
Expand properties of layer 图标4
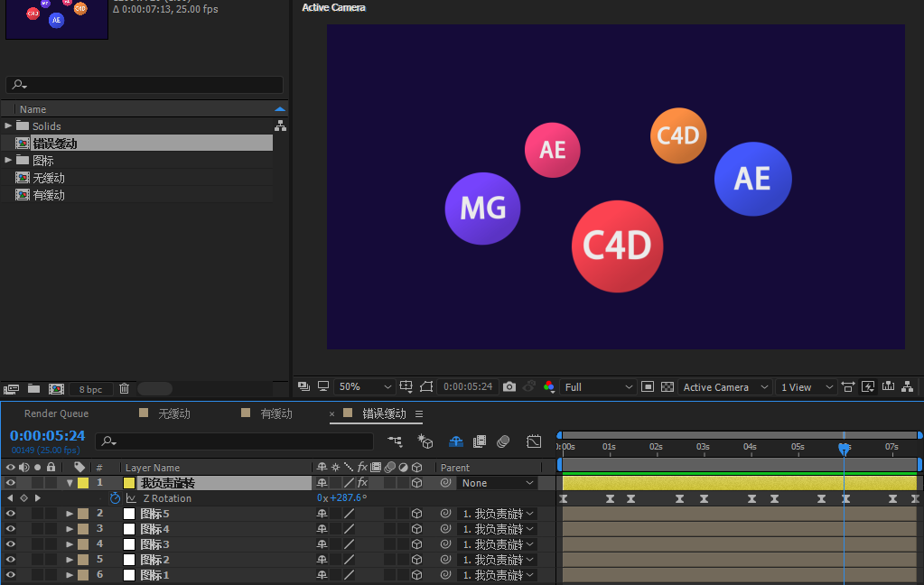click(70, 529)
